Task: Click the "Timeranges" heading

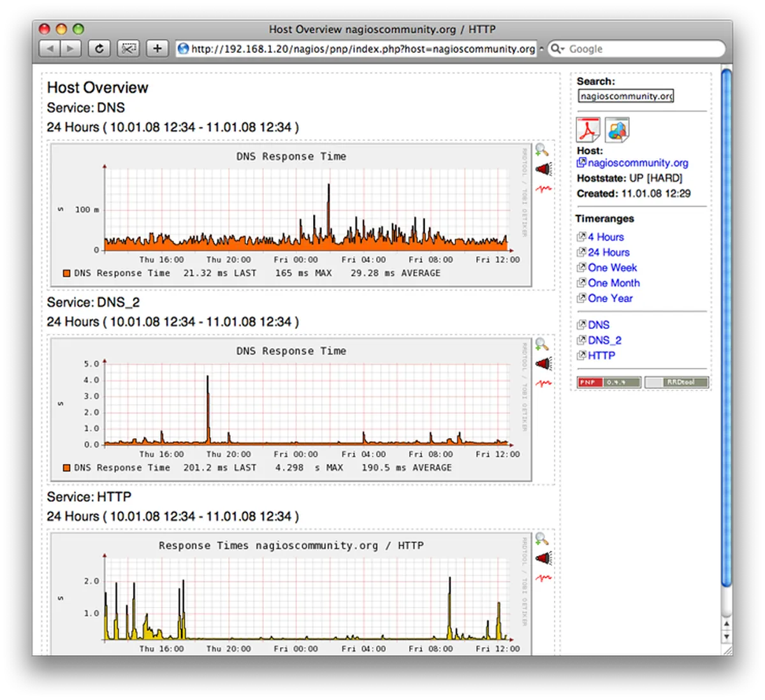Action: (604, 219)
